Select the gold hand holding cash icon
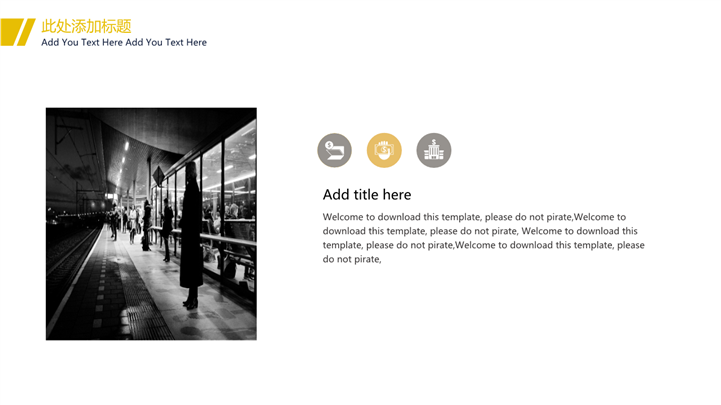 click(384, 151)
